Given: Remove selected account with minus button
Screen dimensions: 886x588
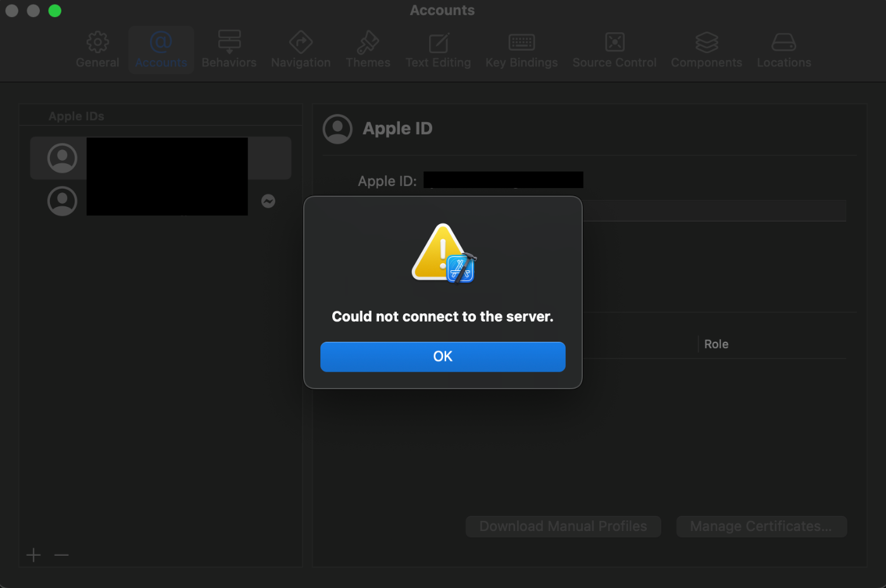Looking at the screenshot, I should coord(61,555).
